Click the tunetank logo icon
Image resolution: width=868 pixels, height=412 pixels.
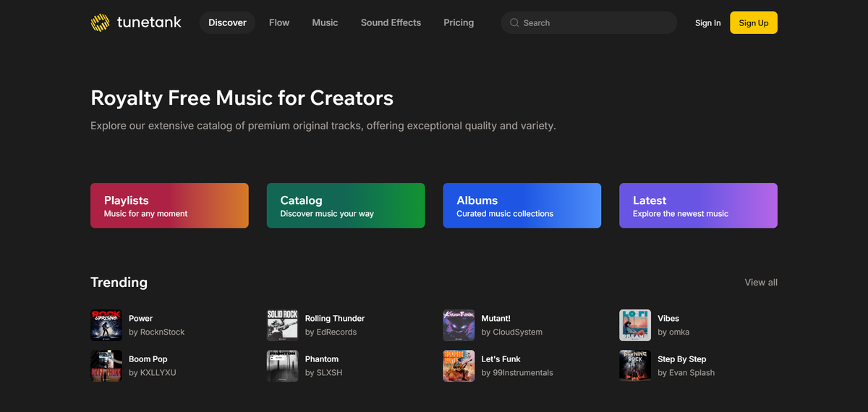click(x=101, y=23)
